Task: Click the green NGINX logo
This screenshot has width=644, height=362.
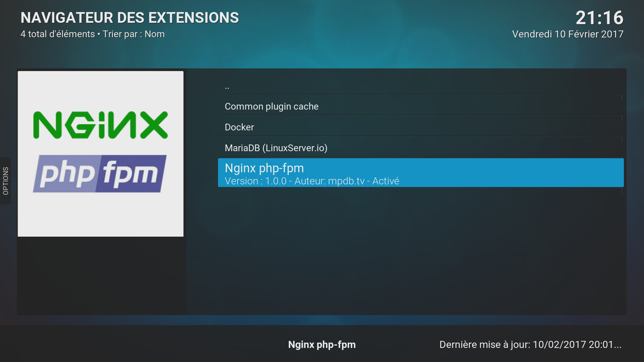Action: point(100,125)
